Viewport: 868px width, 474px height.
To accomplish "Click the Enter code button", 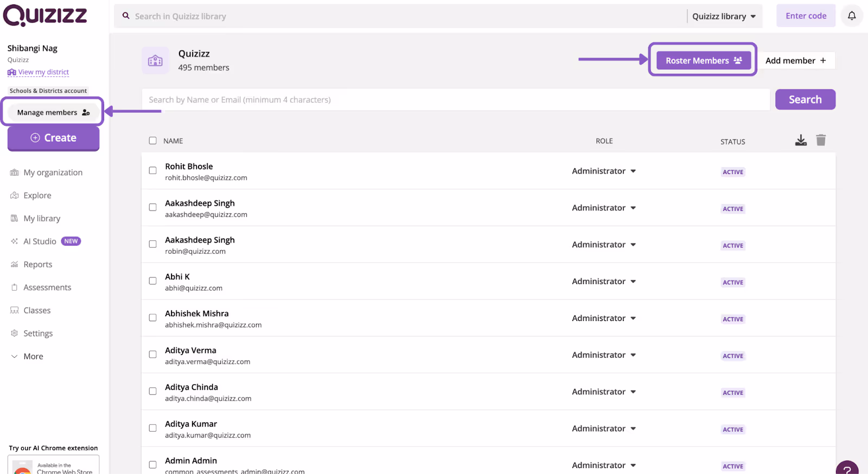I will 806,16.
